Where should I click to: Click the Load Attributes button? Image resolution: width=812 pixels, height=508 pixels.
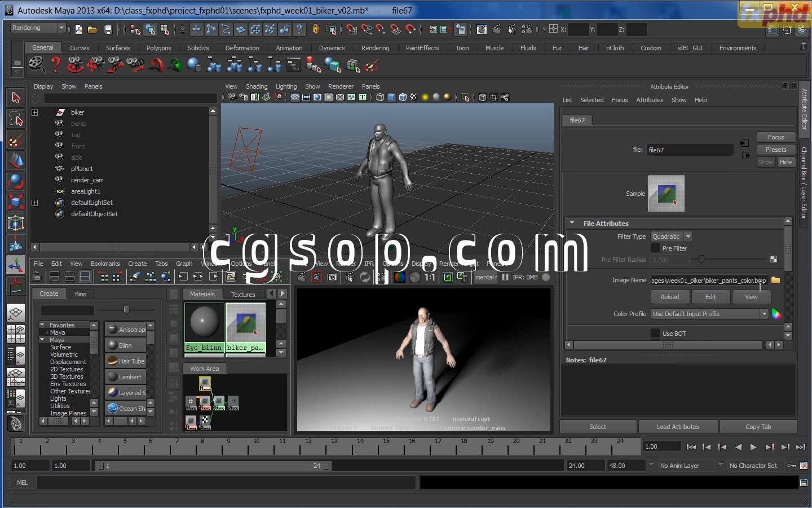pos(677,427)
